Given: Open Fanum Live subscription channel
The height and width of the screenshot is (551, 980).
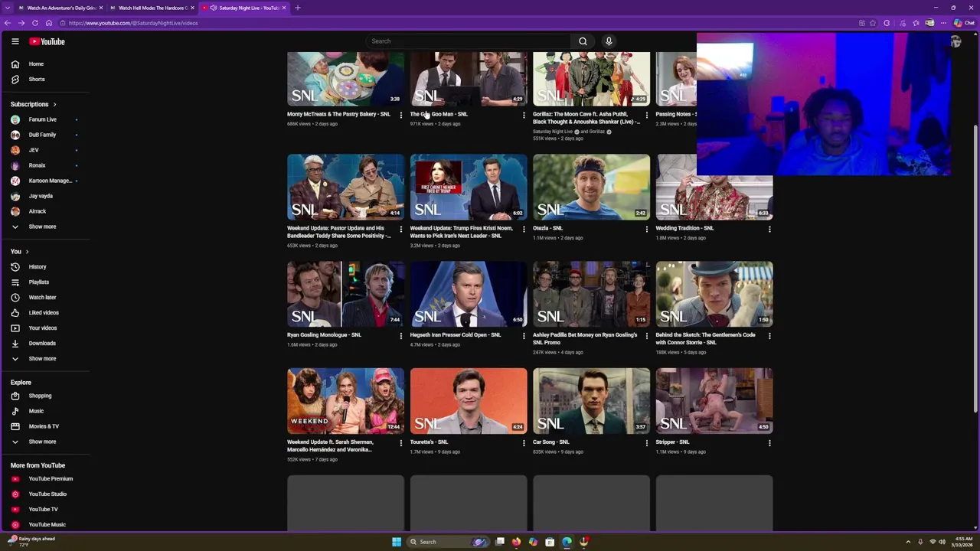Looking at the screenshot, I should 44,119.
